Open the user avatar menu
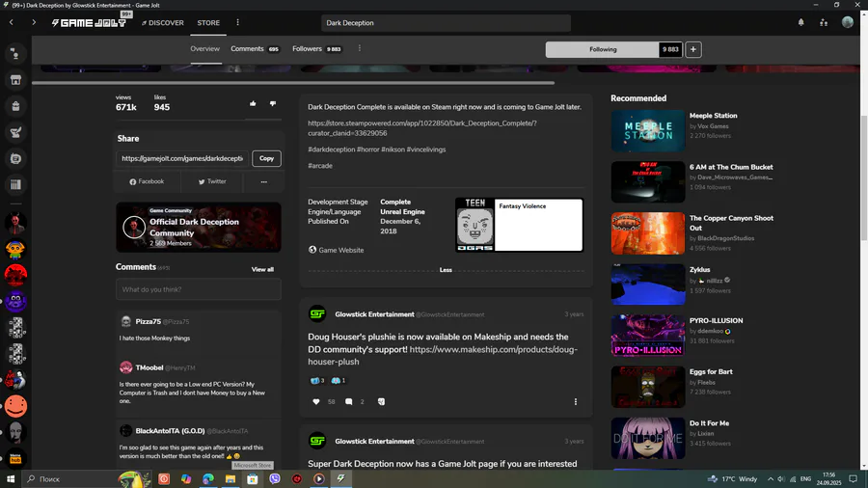868x488 pixels. [848, 23]
